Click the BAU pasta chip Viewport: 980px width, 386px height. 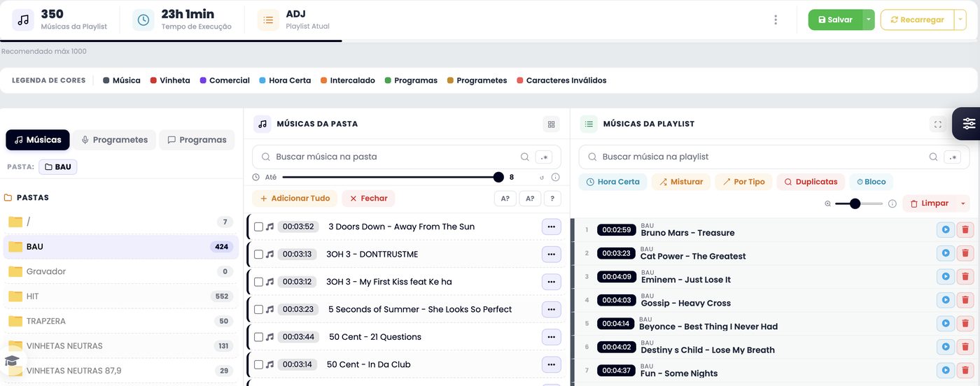tap(57, 167)
